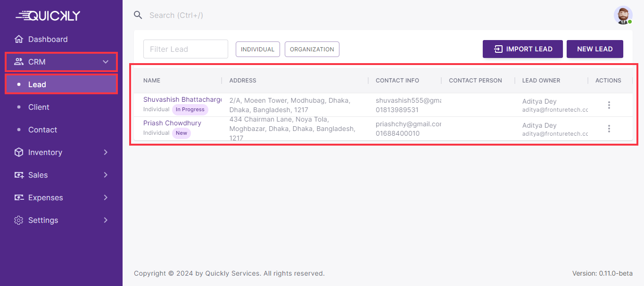Open the Dashboard home icon

tap(19, 39)
